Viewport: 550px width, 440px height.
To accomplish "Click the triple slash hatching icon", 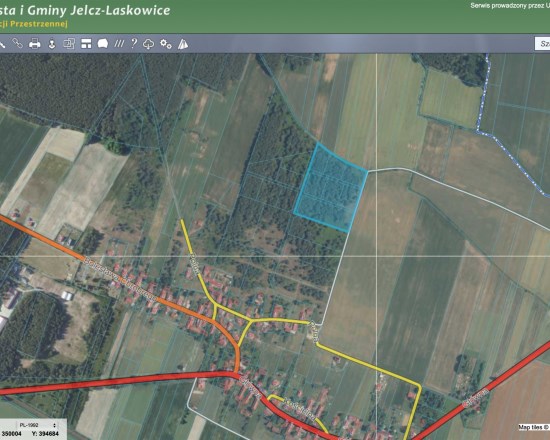I will [119, 44].
